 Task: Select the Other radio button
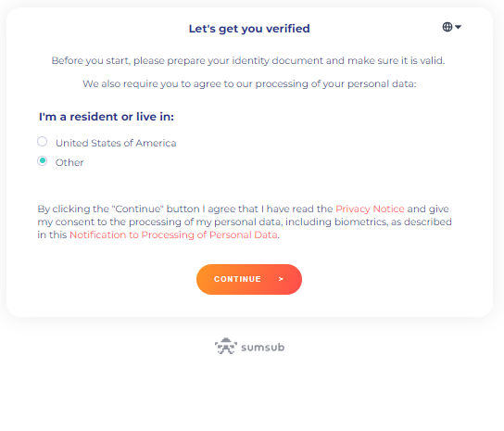pyautogui.click(x=42, y=161)
